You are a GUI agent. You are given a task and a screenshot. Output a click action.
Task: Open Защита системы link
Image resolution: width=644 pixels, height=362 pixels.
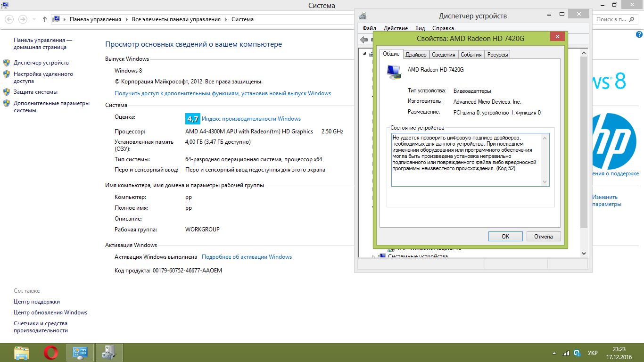[x=35, y=92]
